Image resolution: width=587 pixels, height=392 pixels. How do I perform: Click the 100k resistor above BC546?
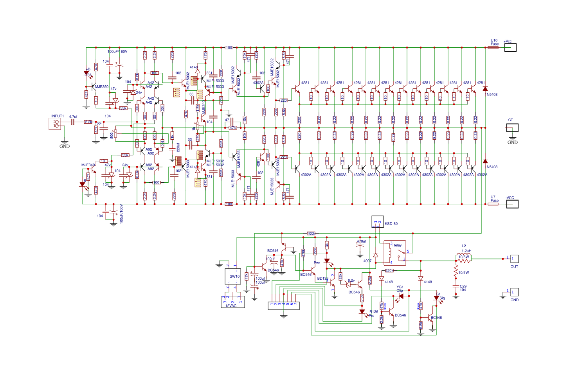click(311, 234)
